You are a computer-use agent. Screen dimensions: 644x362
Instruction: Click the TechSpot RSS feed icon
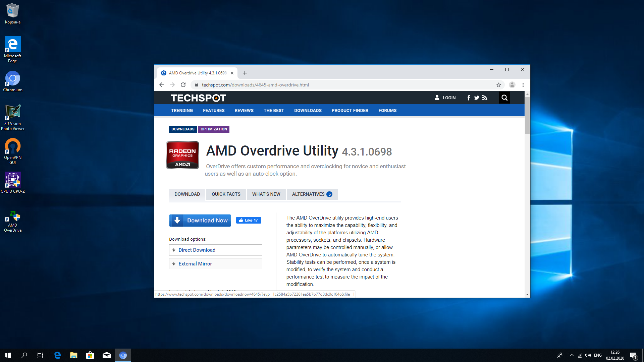485,98
